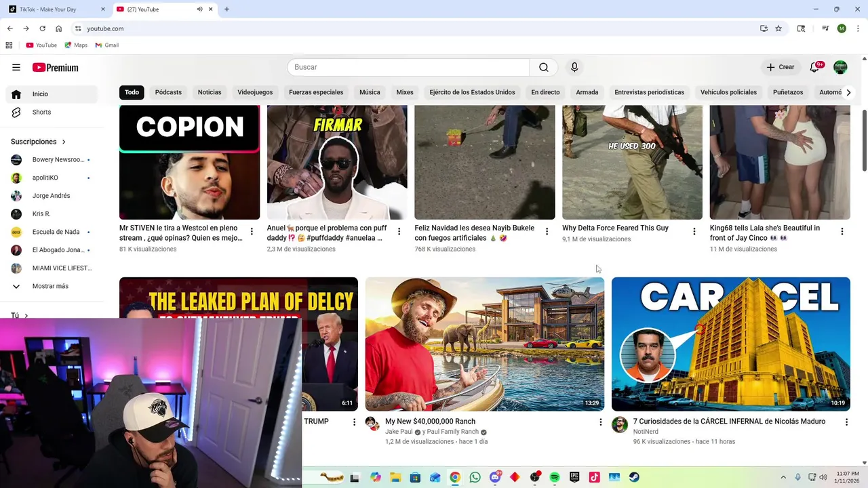Open options for King68 tells Lala video
The image size is (868, 488).
[x=842, y=232]
